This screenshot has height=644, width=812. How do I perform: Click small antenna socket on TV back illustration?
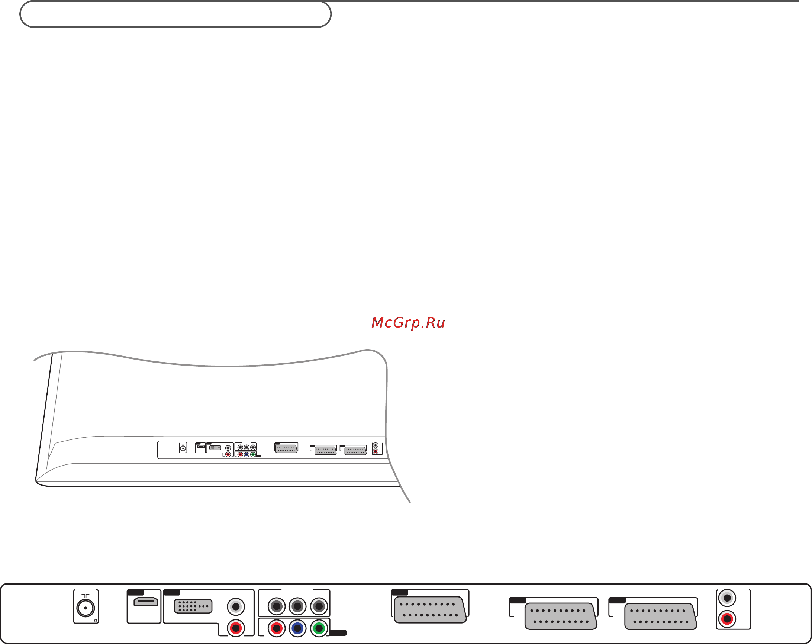click(183, 448)
